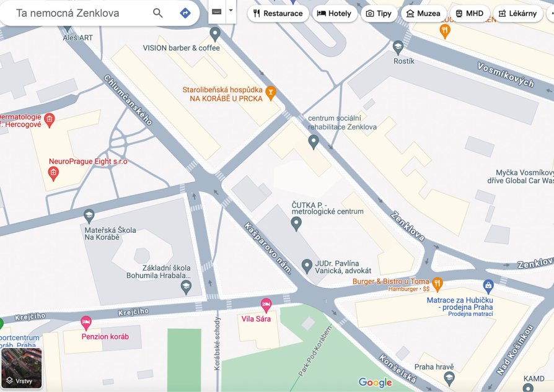Show MHD transit places chip

click(x=470, y=14)
